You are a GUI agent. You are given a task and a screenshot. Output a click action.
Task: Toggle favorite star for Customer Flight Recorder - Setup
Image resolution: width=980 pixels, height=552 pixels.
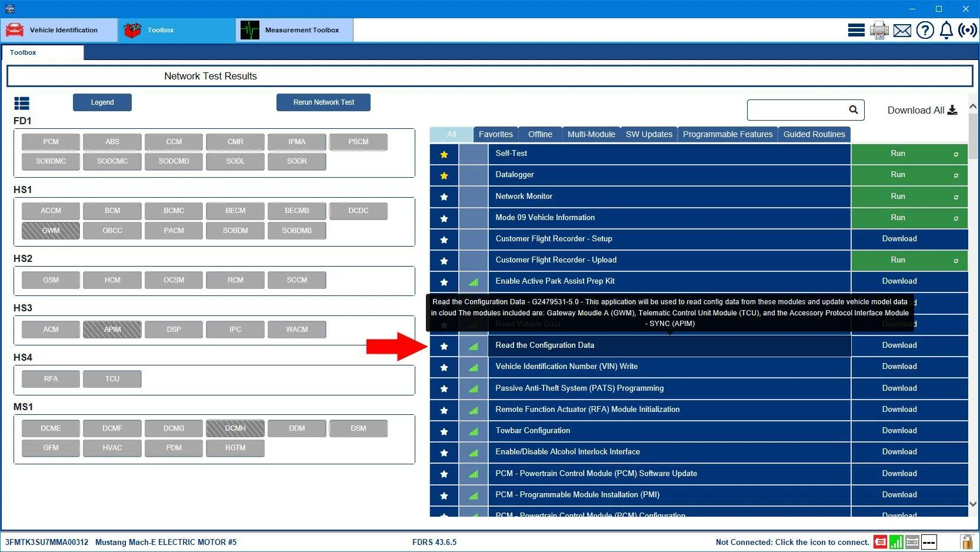click(444, 240)
